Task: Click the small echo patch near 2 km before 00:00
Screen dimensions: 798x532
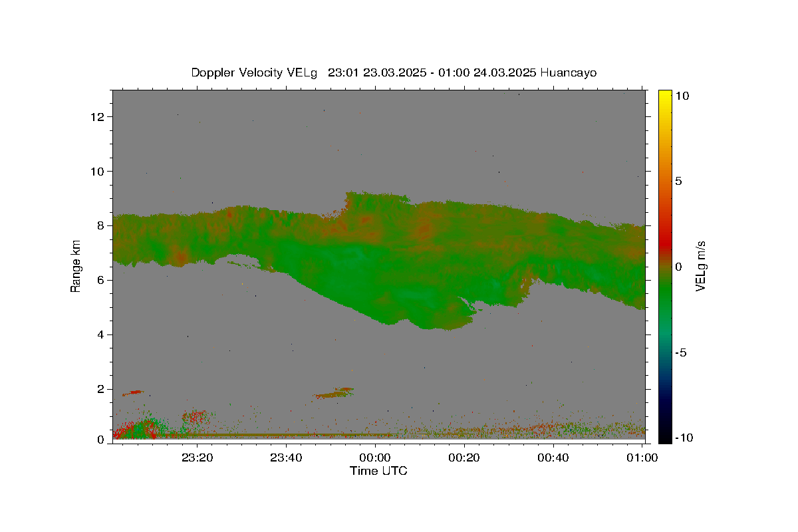Action: (334, 393)
